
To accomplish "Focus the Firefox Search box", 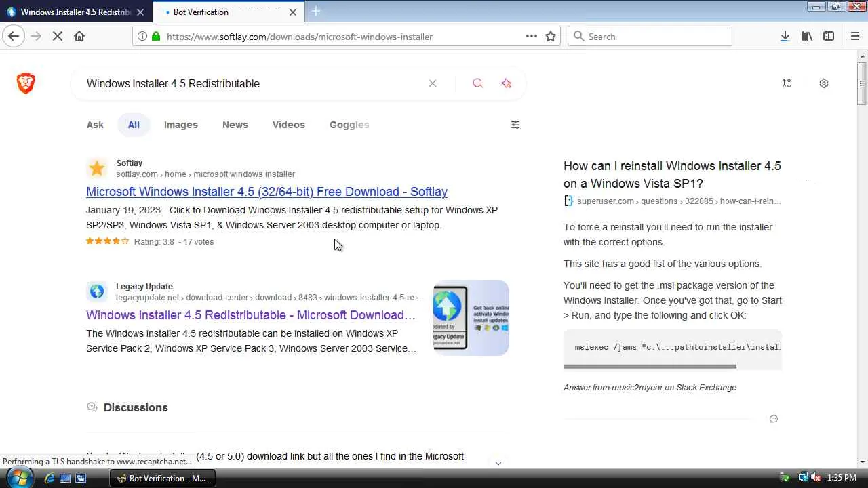I will click(650, 37).
